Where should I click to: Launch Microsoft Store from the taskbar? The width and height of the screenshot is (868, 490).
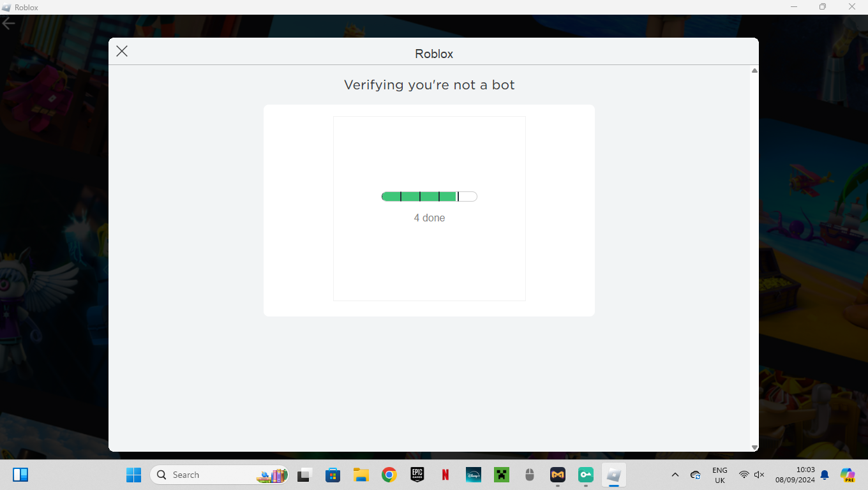pos(333,475)
